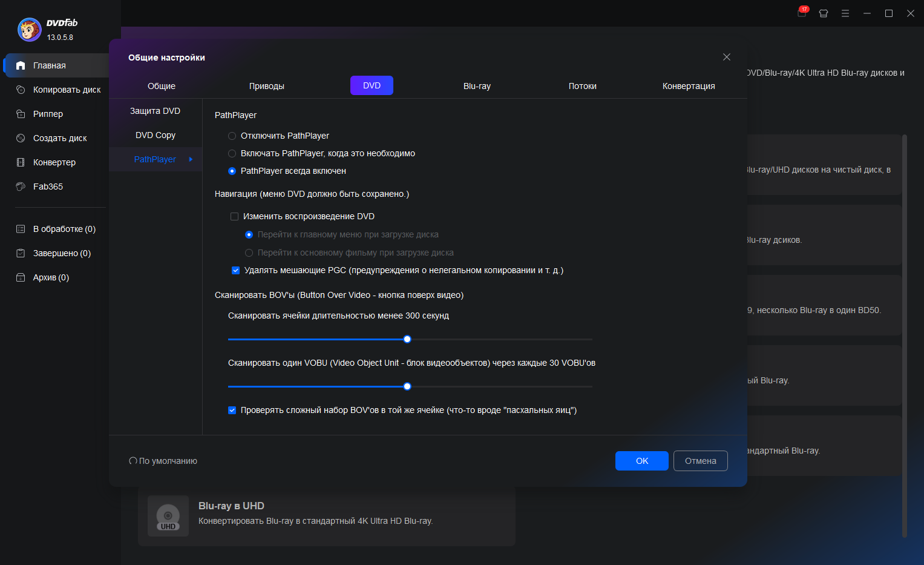This screenshot has height=565, width=924.
Task: Open Fab365 using its sidebar icon
Action: click(x=21, y=187)
